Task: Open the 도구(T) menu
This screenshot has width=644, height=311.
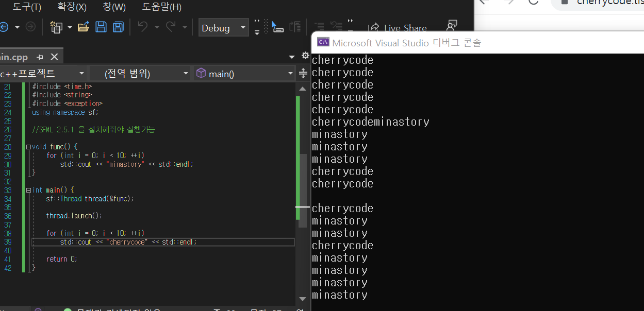Action: coord(27,7)
